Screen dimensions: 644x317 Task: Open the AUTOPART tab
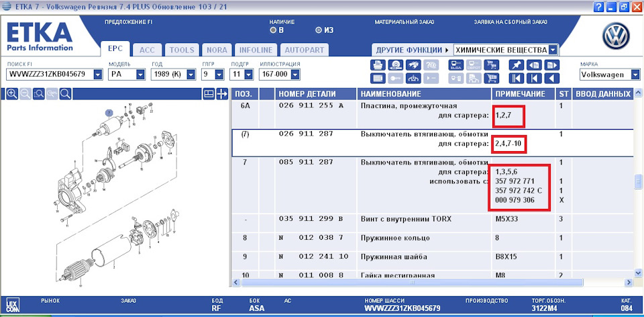point(304,50)
